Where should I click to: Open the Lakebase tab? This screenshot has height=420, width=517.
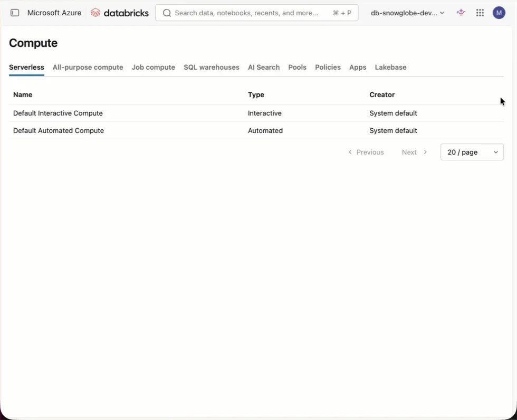point(390,67)
